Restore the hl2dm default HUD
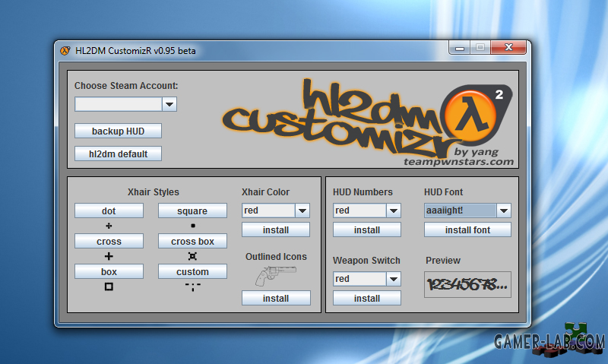This screenshot has height=364, width=608. (x=119, y=154)
